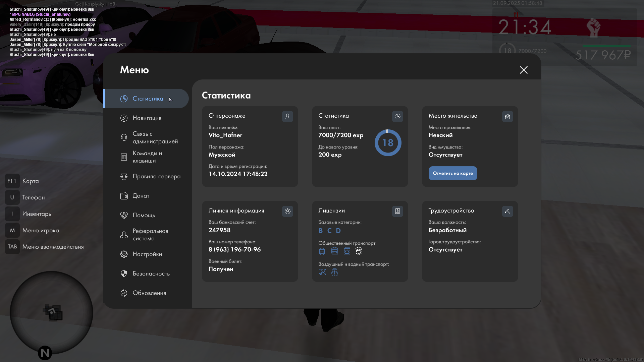Click the category B license letter
The image size is (644, 362).
pyautogui.click(x=321, y=231)
